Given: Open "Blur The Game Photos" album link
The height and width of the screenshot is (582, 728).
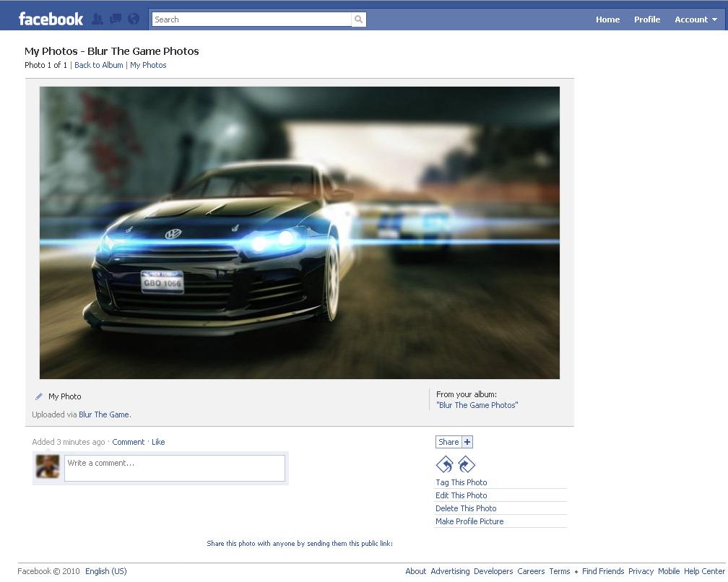Looking at the screenshot, I should [477, 405].
